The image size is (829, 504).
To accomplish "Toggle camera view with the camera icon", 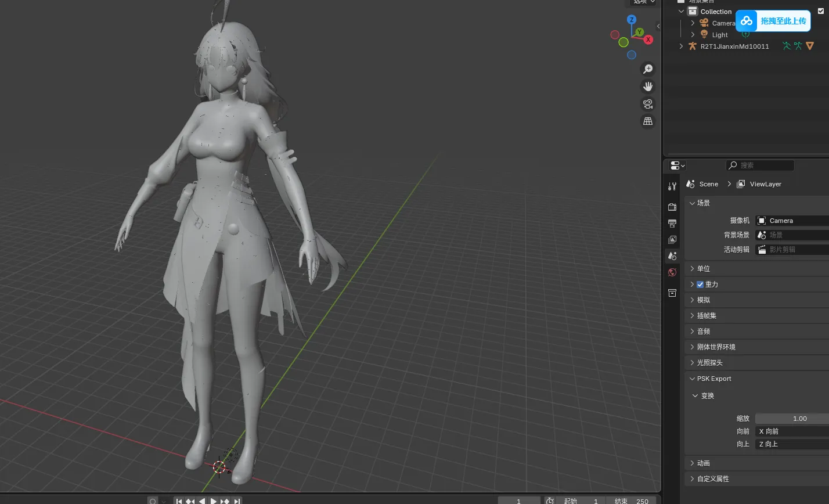I will pyautogui.click(x=648, y=104).
